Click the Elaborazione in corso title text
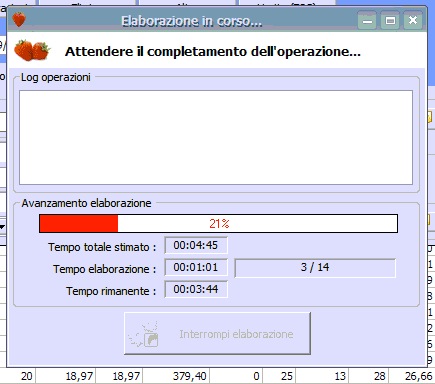The height and width of the screenshot is (384, 435). pyautogui.click(x=191, y=21)
